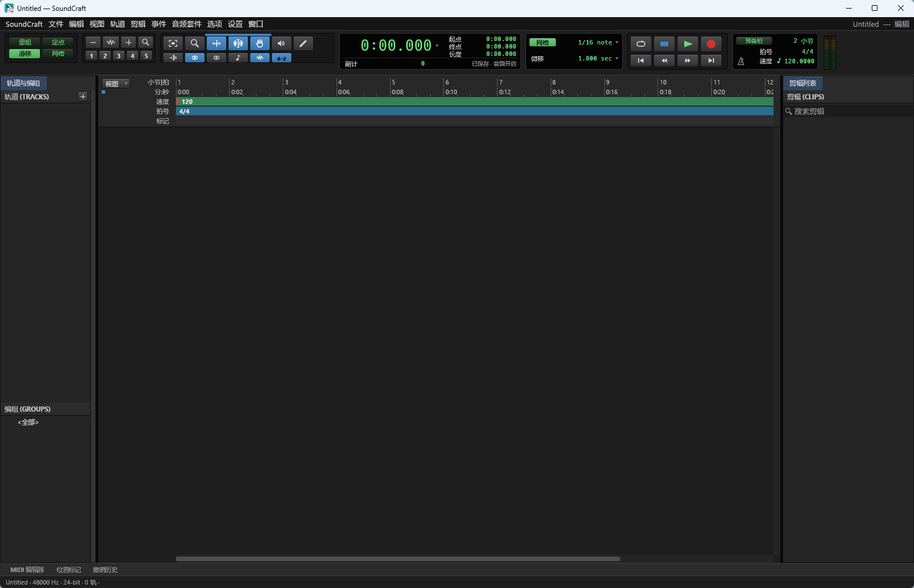Select the Selector waveform tool

[238, 43]
